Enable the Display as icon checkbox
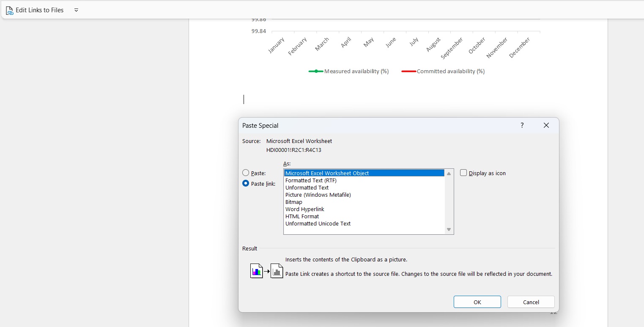 [463, 173]
